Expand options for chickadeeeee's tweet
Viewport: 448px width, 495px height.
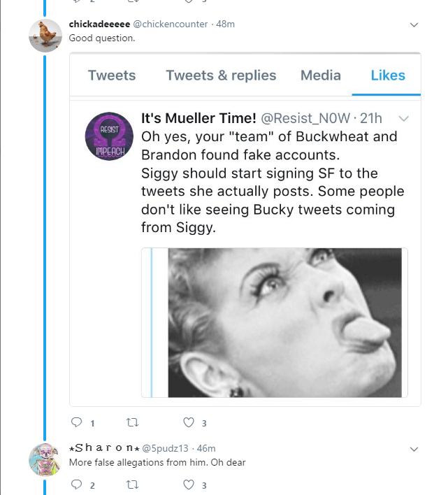[414, 25]
